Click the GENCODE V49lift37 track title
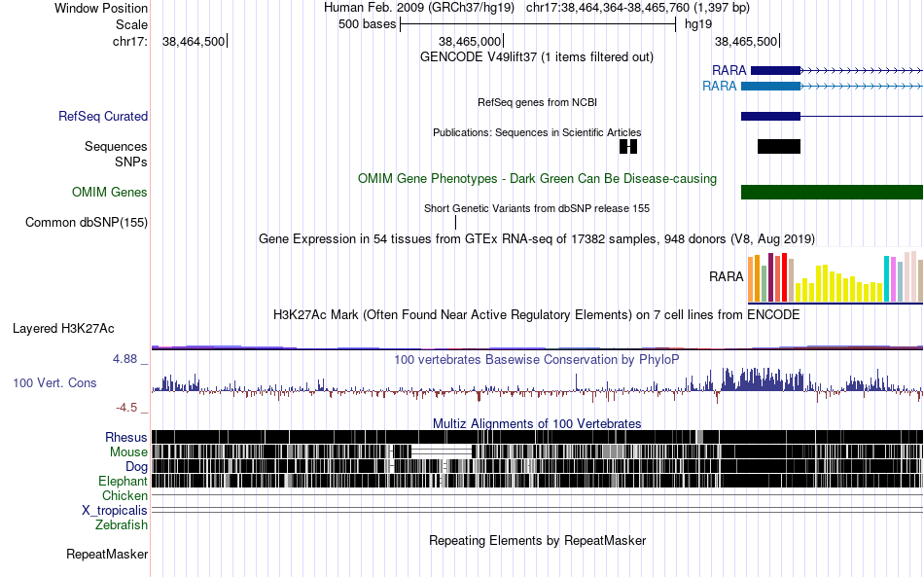This screenshot has height=577, width=924. pos(537,57)
